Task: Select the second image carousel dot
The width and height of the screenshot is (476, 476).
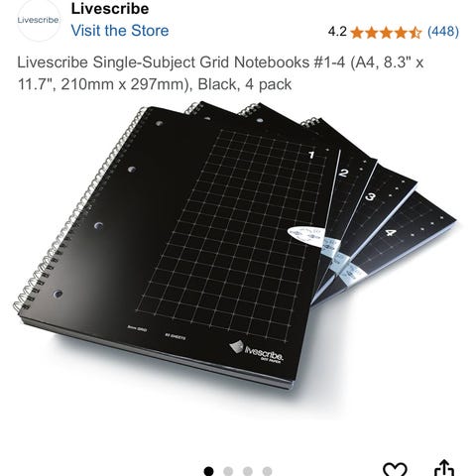Action: 228,471
